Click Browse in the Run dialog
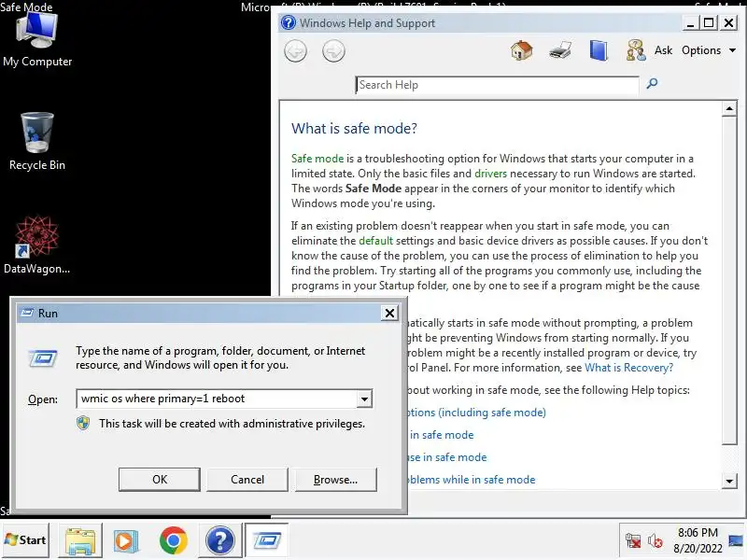747x560 pixels. [x=335, y=479]
